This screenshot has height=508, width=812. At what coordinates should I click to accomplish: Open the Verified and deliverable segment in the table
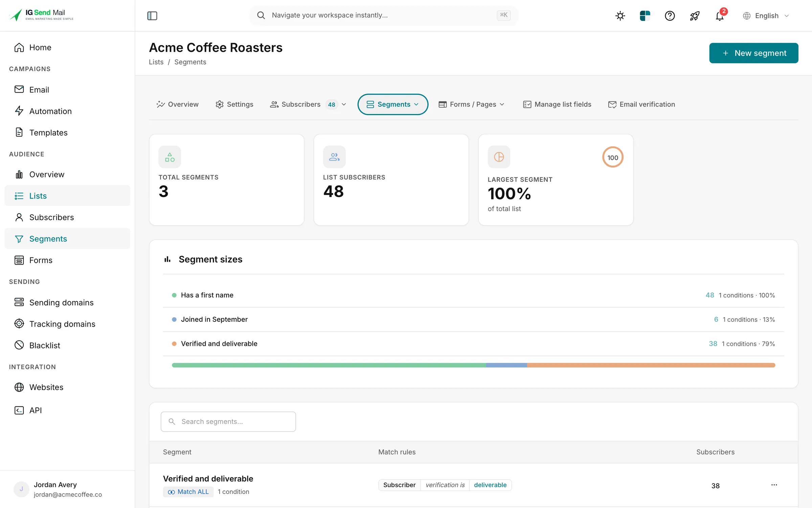tap(208, 479)
